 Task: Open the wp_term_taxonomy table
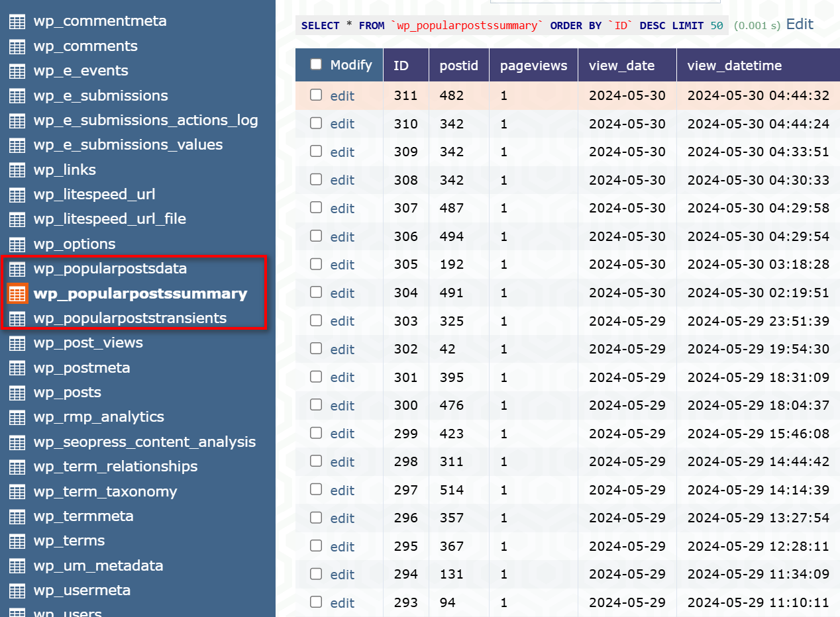pyautogui.click(x=105, y=492)
